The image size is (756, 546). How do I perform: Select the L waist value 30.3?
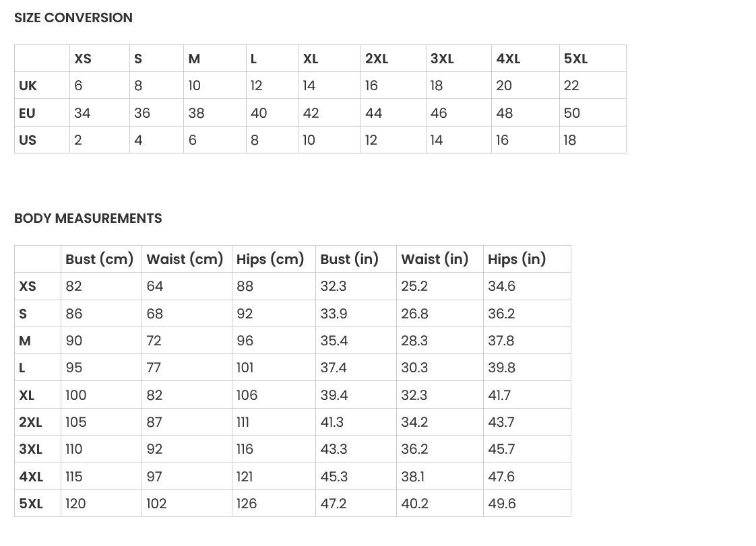point(414,368)
